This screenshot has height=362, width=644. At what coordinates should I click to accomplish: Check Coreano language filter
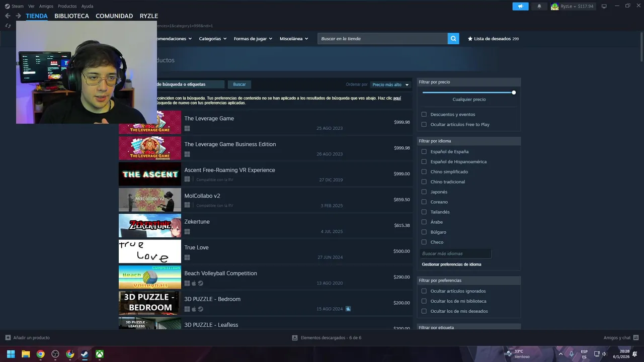click(x=424, y=202)
